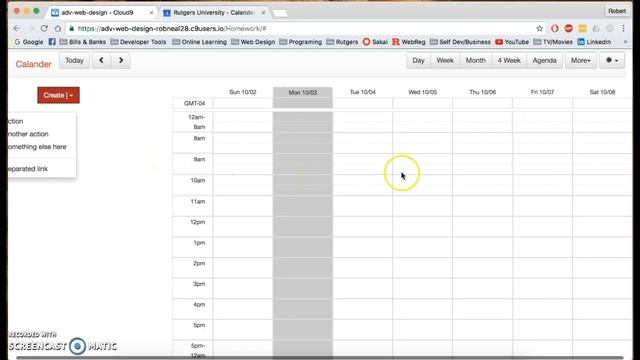Image resolution: width=640 pixels, height=360 pixels.
Task: Click the 9am time label
Action: click(199, 159)
